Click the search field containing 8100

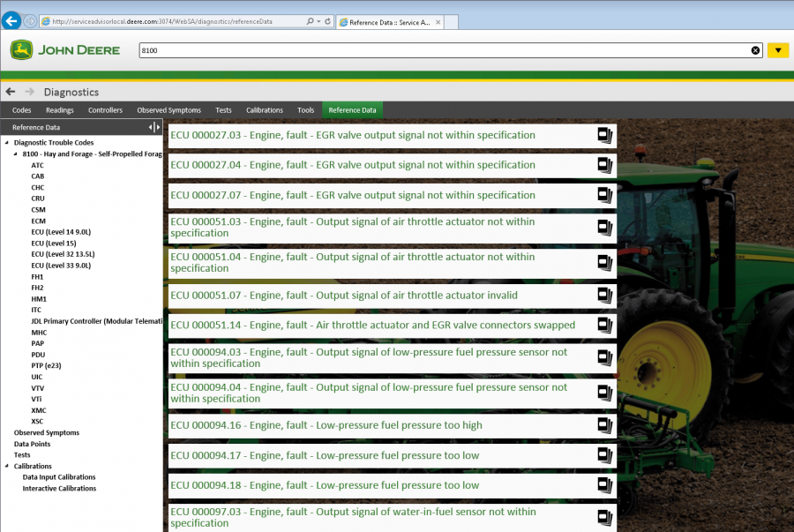click(353, 50)
